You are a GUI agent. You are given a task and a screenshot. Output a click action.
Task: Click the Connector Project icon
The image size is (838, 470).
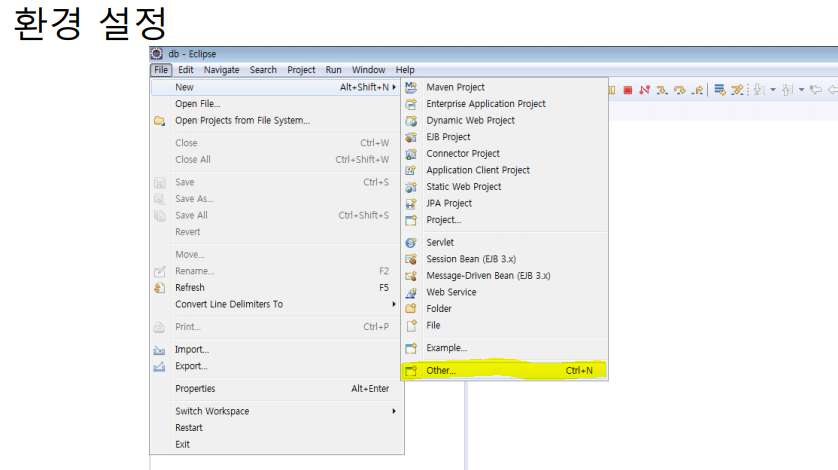411,154
